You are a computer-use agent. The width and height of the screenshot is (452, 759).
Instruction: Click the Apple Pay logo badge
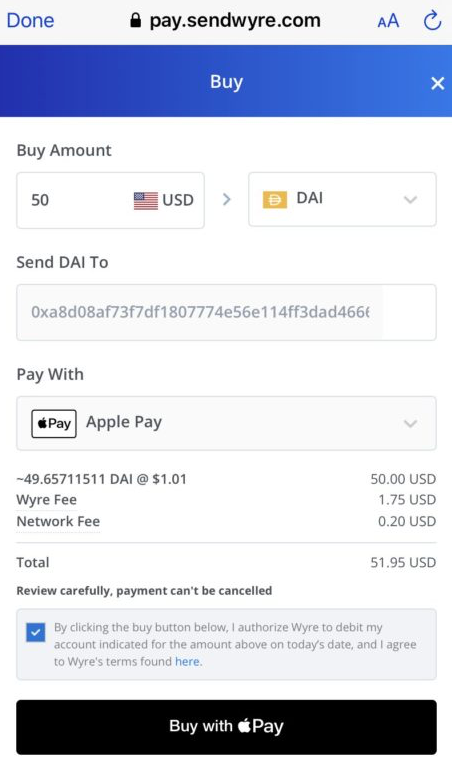point(54,424)
